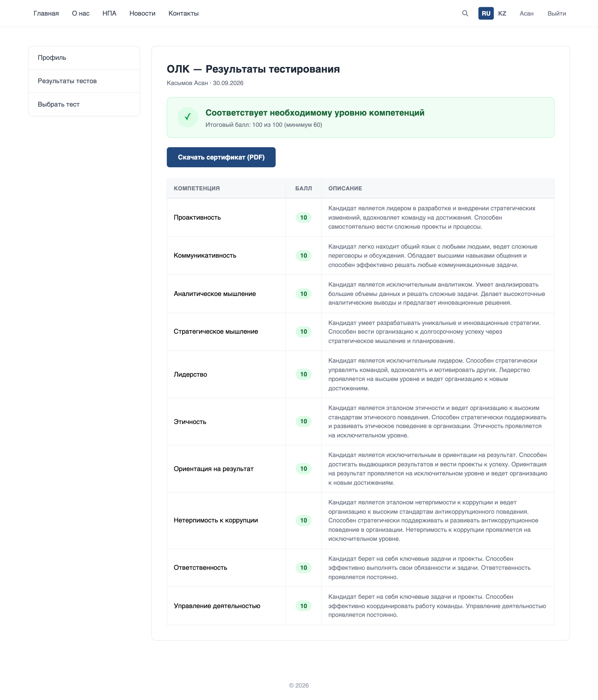598x700 pixels.
Task: Click score badge 10 for Этичность
Action: (303, 421)
